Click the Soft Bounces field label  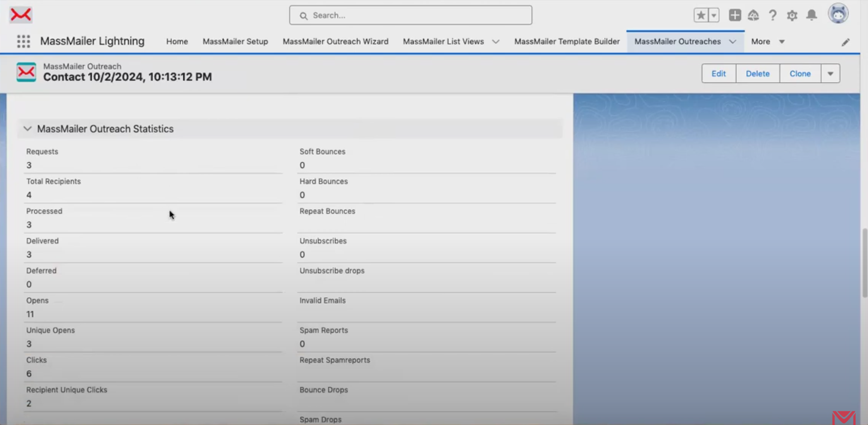click(322, 151)
